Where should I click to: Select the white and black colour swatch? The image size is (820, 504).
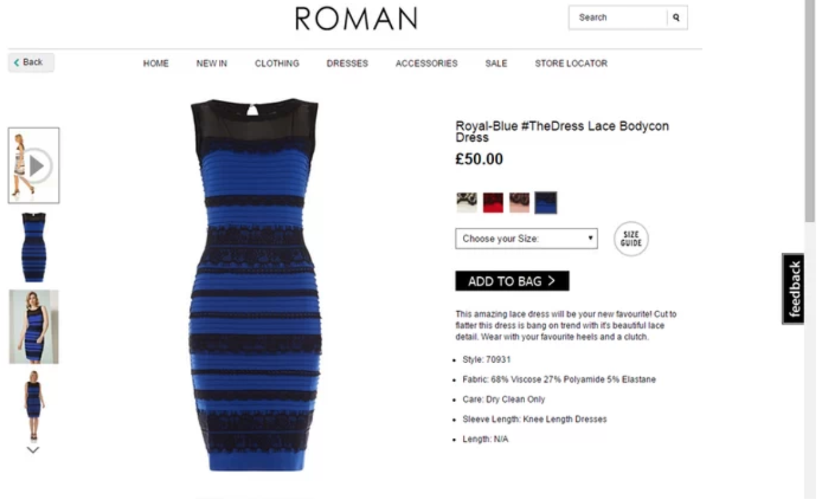(x=467, y=202)
